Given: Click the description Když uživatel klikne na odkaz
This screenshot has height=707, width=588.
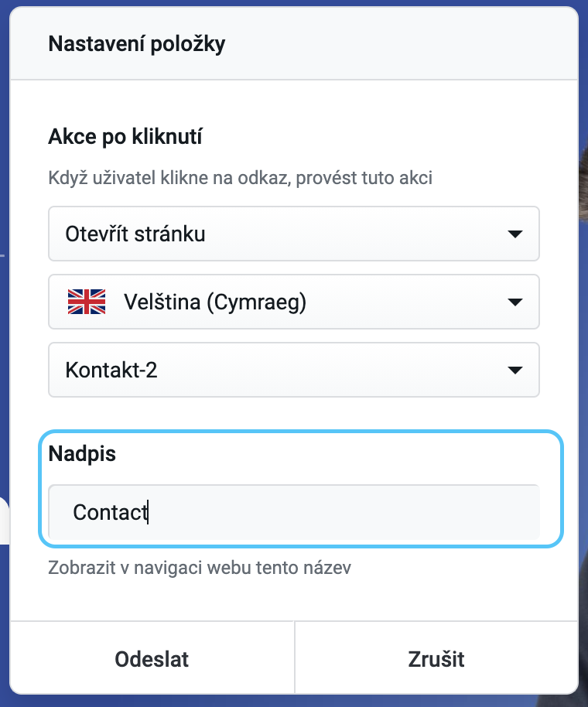Looking at the screenshot, I should click(240, 178).
